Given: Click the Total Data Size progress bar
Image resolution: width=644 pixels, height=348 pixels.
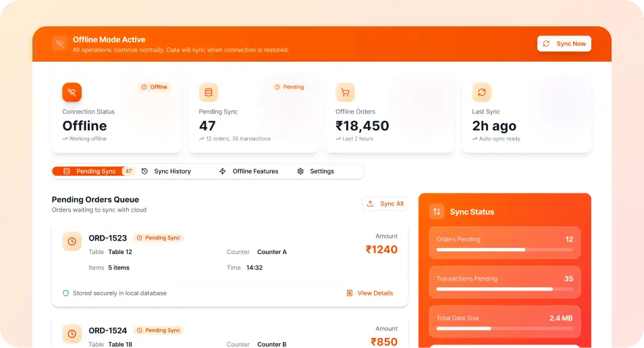Looking at the screenshot, I should coord(504,328).
